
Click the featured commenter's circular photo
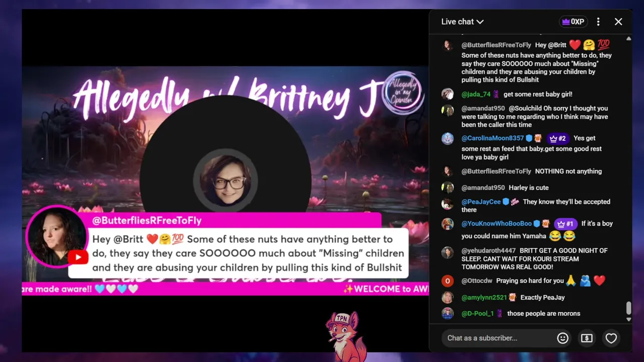coord(57,236)
